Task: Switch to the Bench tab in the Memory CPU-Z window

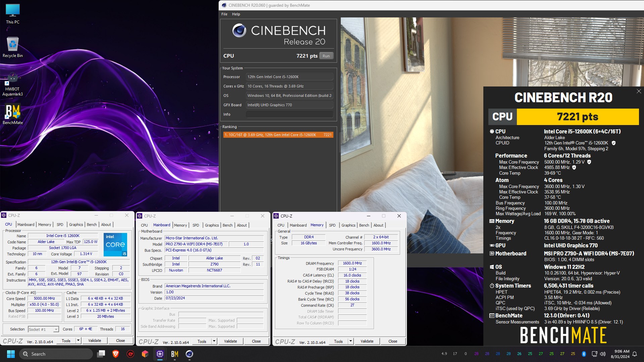Action: coord(364,225)
